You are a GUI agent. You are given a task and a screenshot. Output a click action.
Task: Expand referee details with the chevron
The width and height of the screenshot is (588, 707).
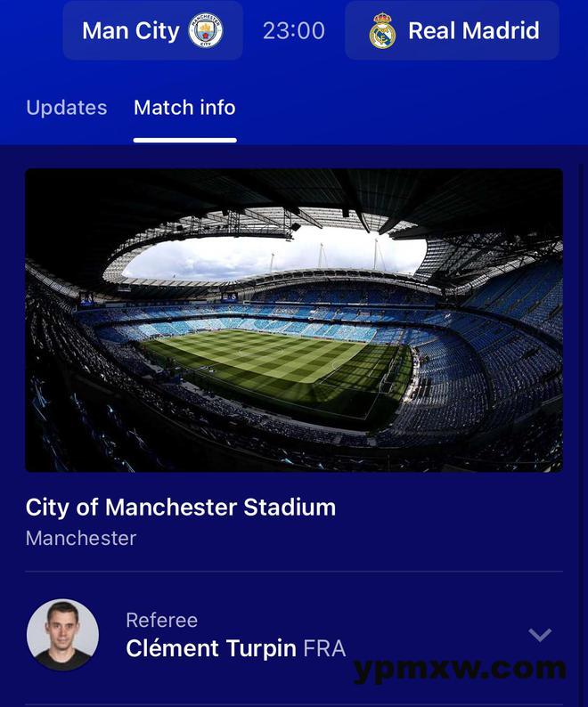click(x=540, y=634)
